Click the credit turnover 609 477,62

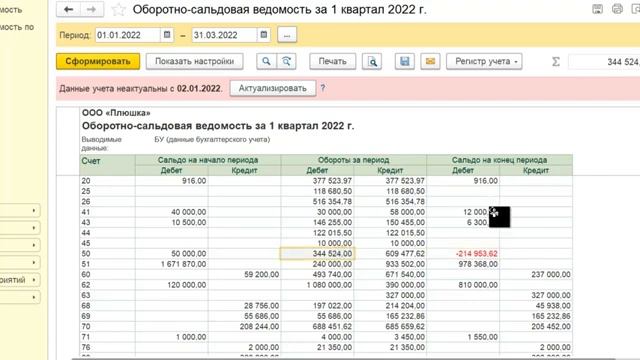(405, 253)
